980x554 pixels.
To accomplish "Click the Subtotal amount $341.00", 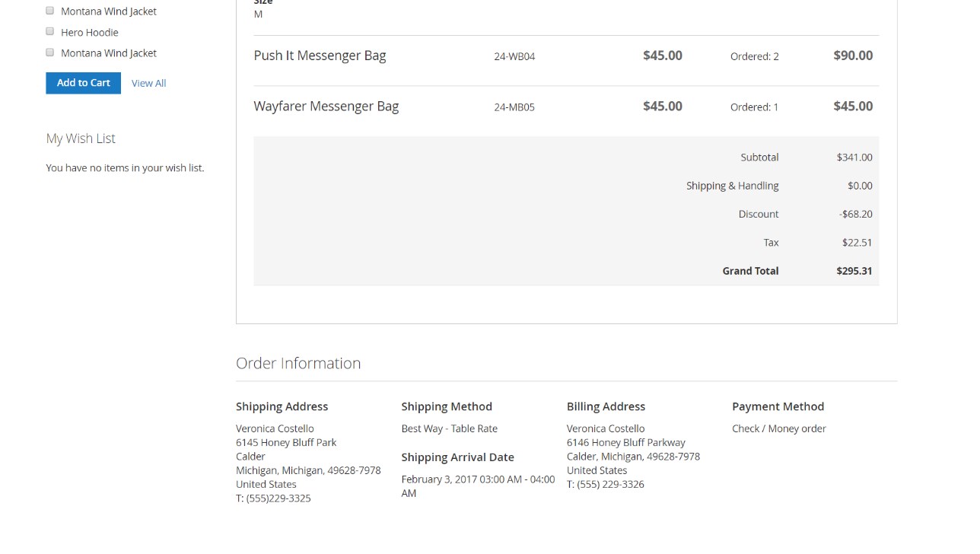I will pyautogui.click(x=854, y=158).
